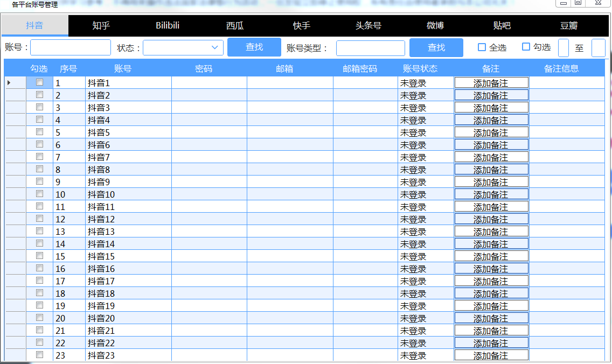
Task: Switch to the 抖音 tab
Action: (34, 26)
